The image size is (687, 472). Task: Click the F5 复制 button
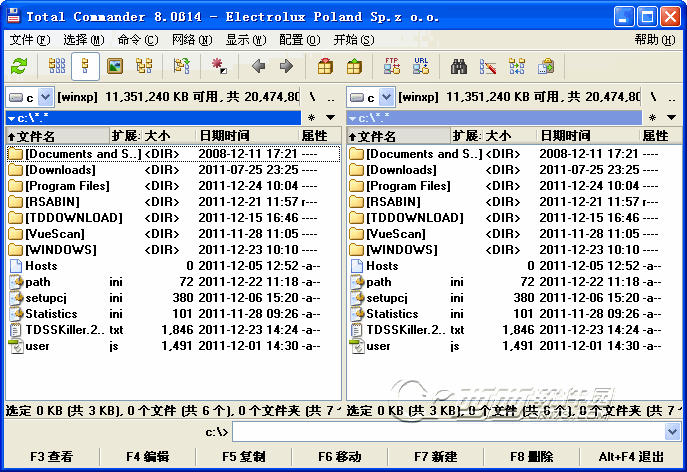tap(244, 457)
